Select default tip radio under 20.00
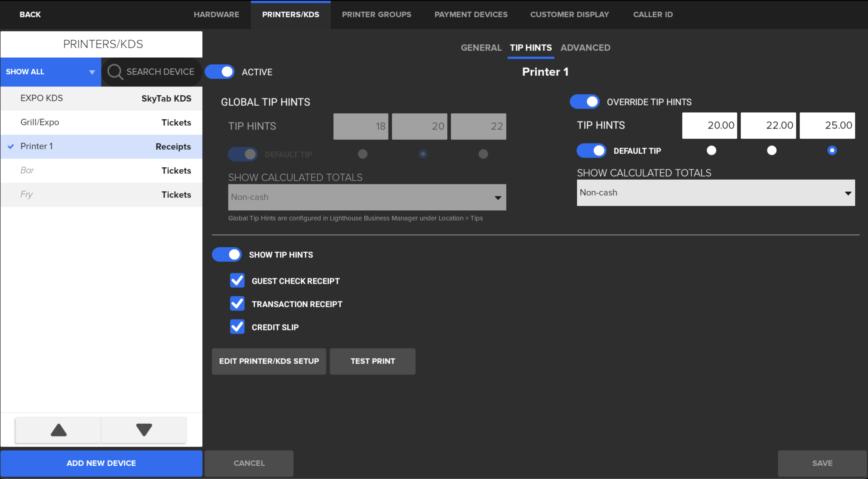Image resolution: width=868 pixels, height=479 pixels. click(x=711, y=150)
